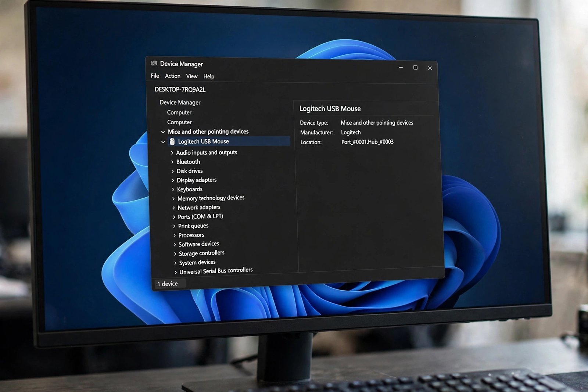588x392 pixels.
Task: Expand the Bluetooth chevron
Action: tap(172, 162)
